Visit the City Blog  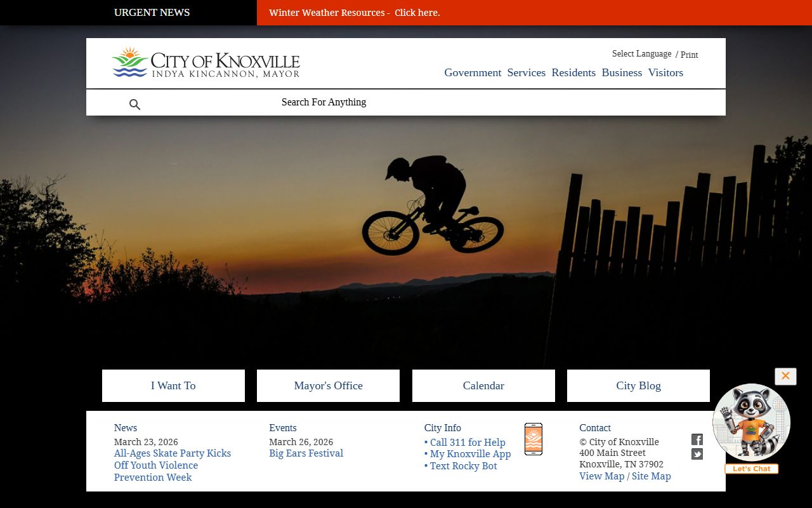pos(638,385)
